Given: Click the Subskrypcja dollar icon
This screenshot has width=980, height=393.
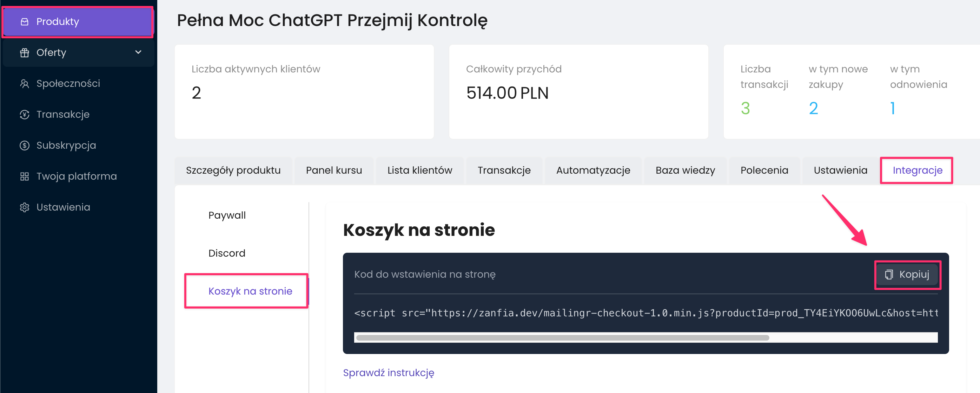Looking at the screenshot, I should [x=25, y=146].
